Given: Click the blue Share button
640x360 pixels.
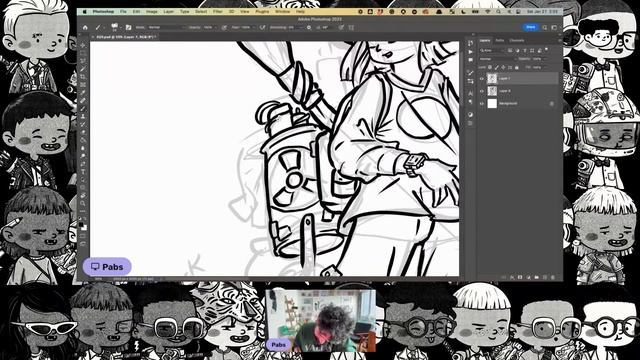Looking at the screenshot, I should point(531,27).
